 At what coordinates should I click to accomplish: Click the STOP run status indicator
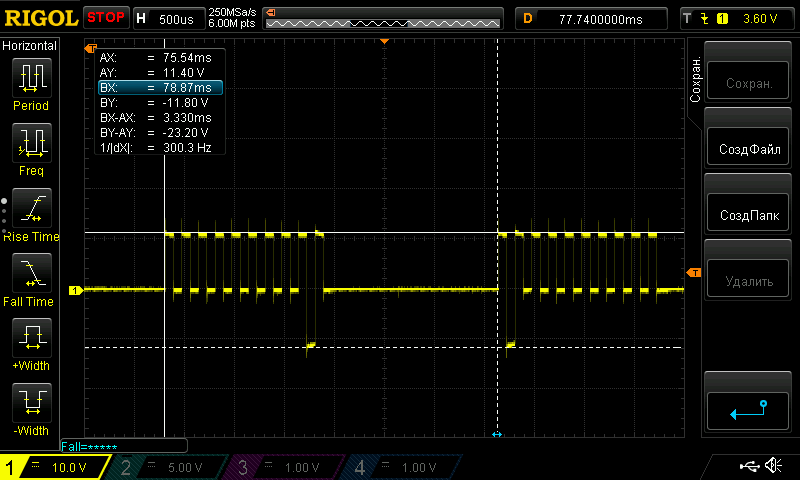pyautogui.click(x=106, y=17)
